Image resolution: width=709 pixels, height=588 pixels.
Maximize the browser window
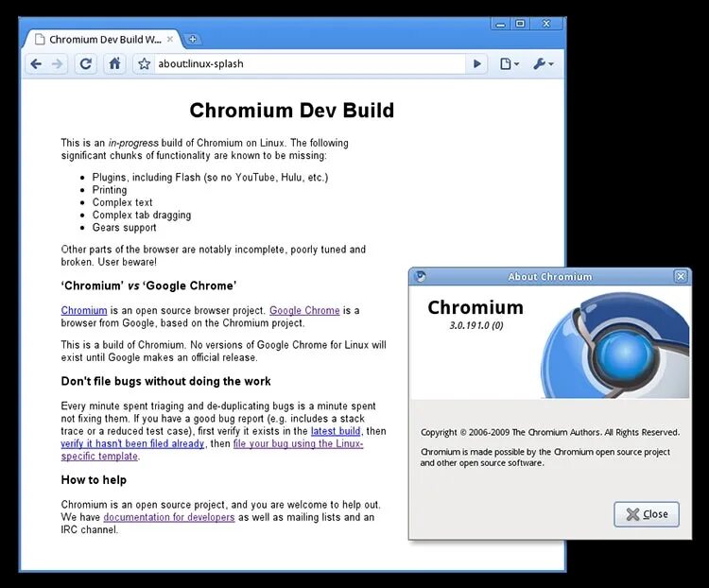(520, 24)
